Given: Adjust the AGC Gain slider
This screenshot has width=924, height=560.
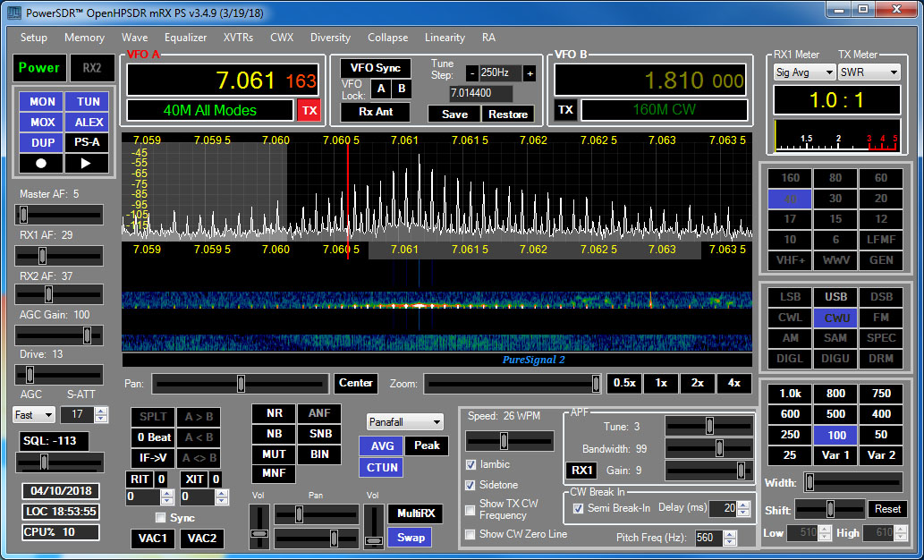Looking at the screenshot, I should (59, 335).
